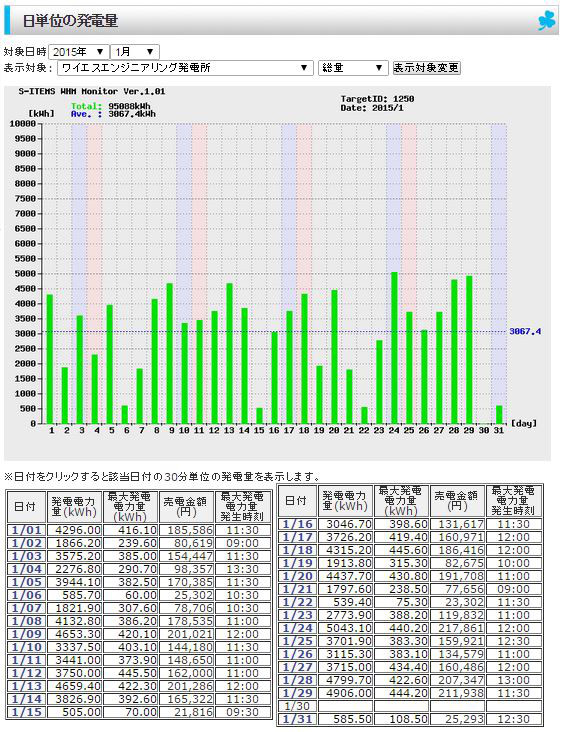Open the 総量 display type dropdown
Screen dimensions: 565x732
coord(353,68)
